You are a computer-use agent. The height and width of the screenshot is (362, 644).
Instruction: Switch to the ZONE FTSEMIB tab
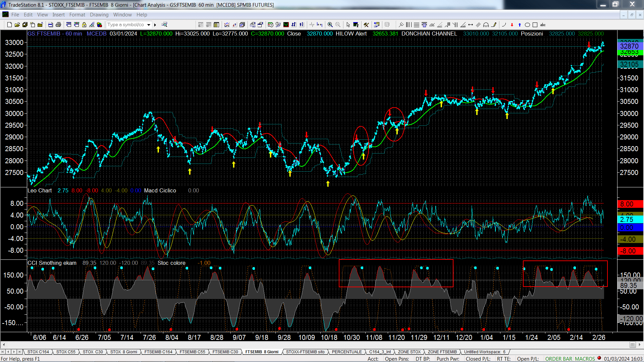point(442,352)
